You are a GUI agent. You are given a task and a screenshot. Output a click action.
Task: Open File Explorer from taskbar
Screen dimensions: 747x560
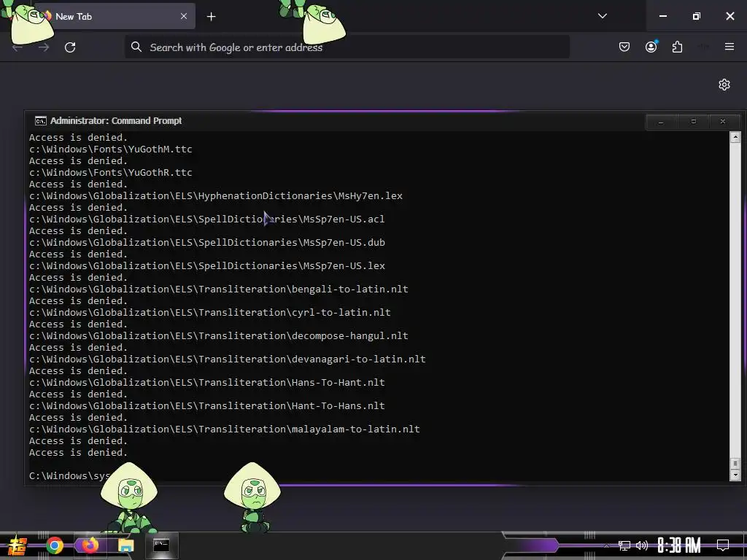[x=126, y=545]
